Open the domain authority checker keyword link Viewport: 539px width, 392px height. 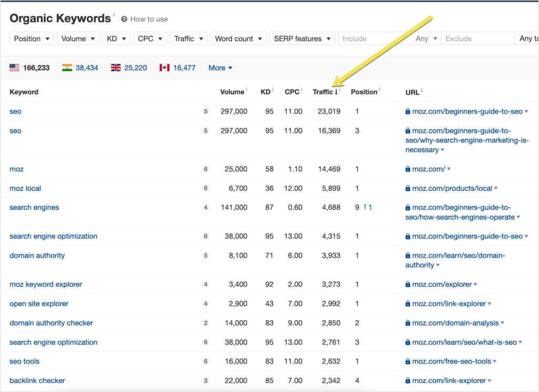point(51,323)
